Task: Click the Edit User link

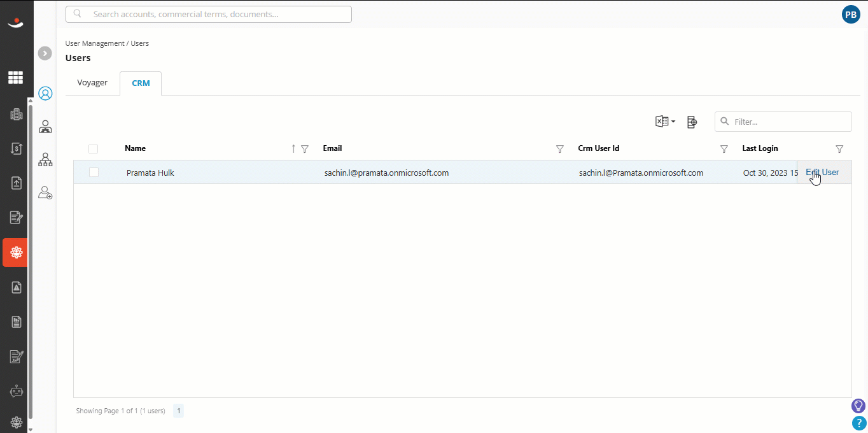Action: click(x=822, y=172)
